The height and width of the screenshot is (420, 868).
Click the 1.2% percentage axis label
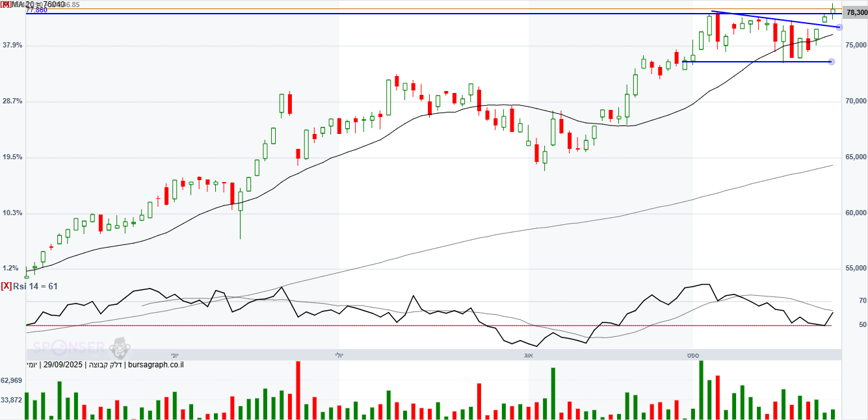click(10, 268)
